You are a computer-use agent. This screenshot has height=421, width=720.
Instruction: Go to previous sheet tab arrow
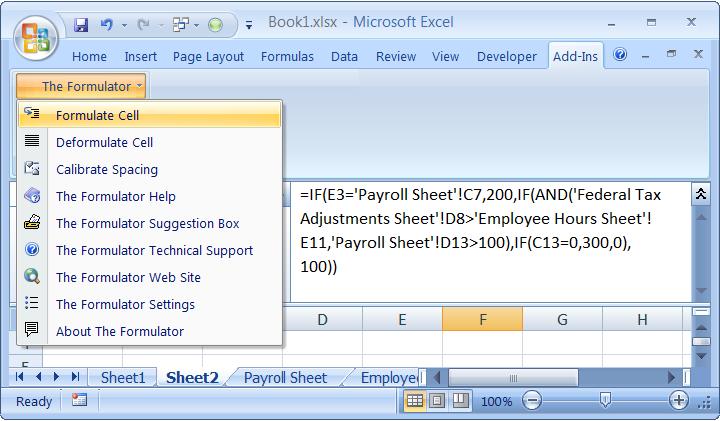pos(38,377)
